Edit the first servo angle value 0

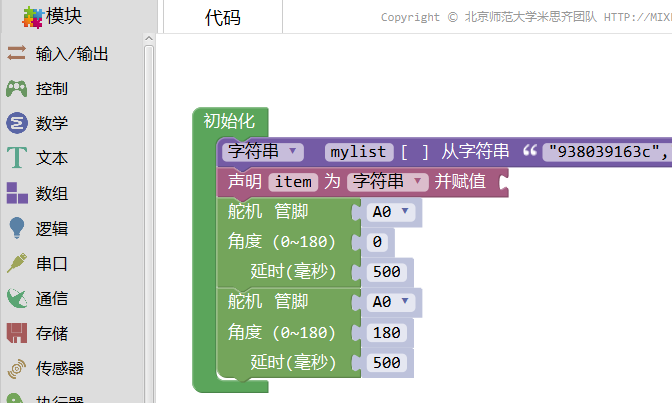tap(377, 242)
